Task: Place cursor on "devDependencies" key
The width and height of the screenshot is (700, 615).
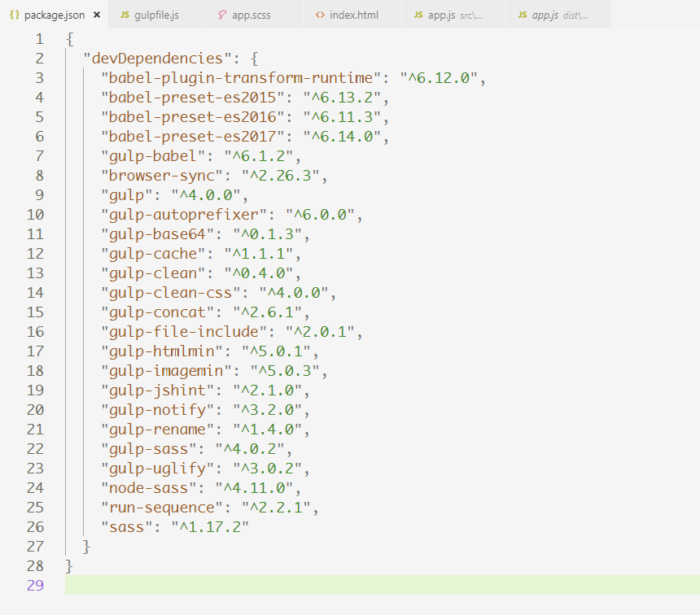Action: pyautogui.click(x=158, y=59)
